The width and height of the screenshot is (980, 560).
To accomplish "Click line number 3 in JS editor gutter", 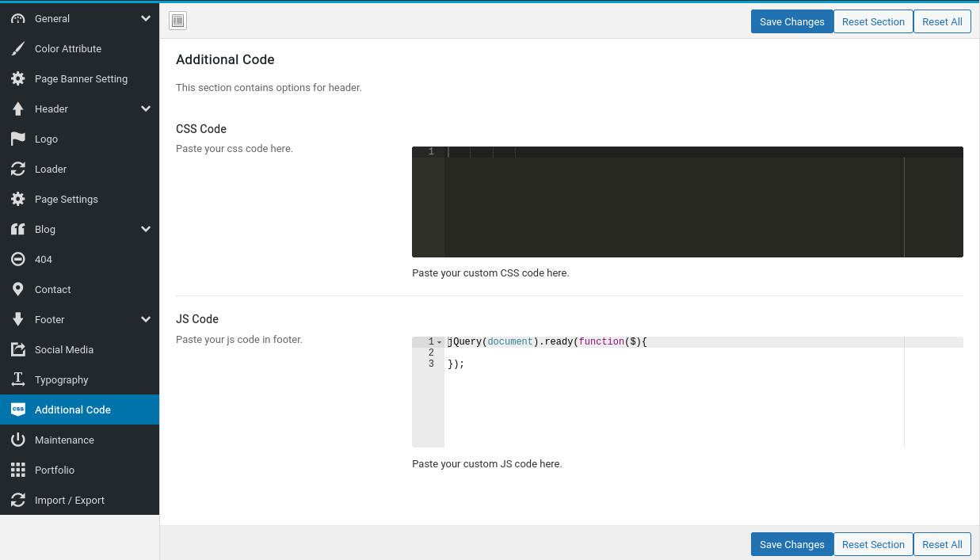I will tap(431, 364).
